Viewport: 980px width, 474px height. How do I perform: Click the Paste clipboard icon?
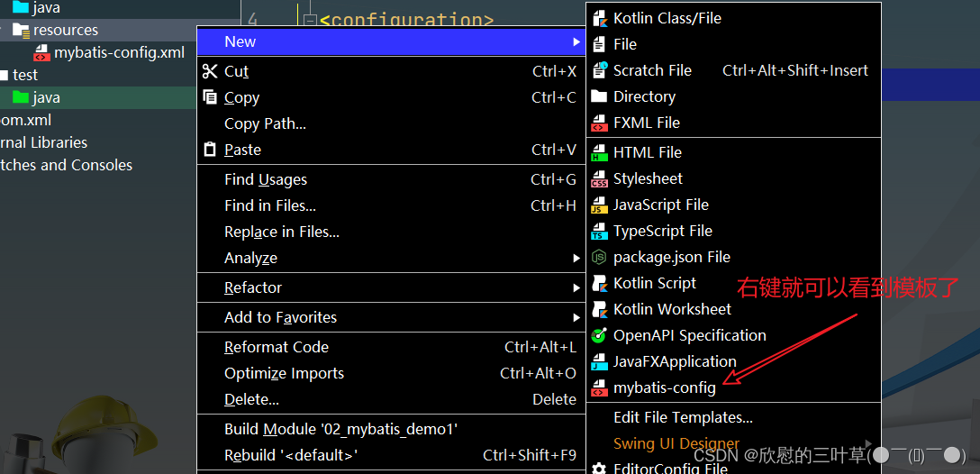(x=210, y=150)
